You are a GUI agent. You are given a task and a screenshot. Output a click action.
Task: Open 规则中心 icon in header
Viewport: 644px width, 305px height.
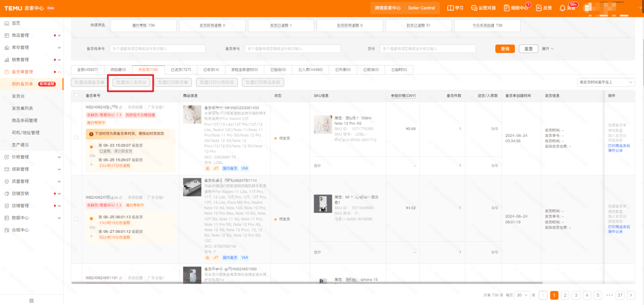(x=506, y=8)
